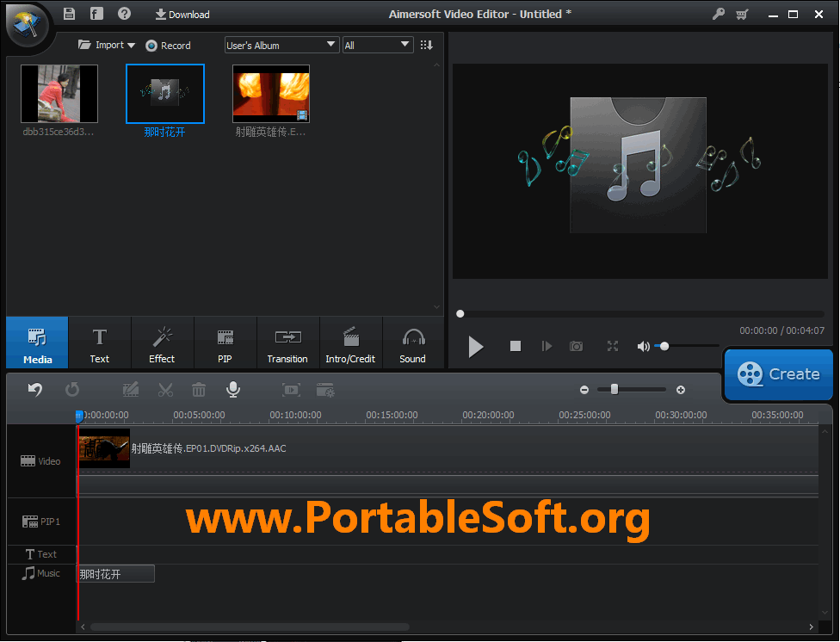Zoom out the timeline with minus
This screenshot has height=642, width=840.
pos(584,390)
